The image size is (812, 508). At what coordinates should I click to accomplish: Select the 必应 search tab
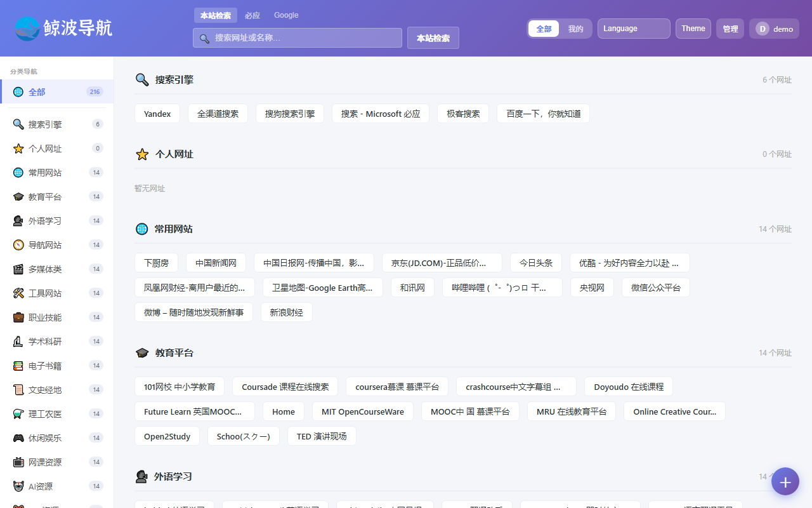pyautogui.click(x=252, y=15)
